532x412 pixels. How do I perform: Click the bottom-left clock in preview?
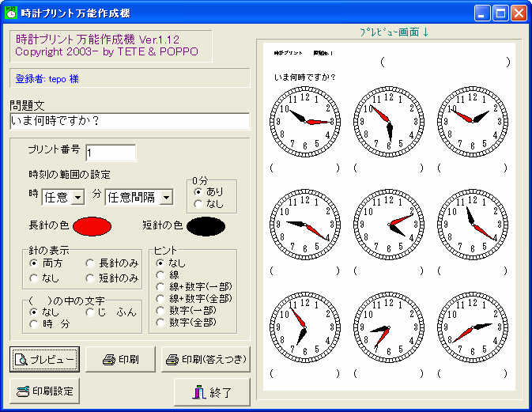click(x=305, y=327)
